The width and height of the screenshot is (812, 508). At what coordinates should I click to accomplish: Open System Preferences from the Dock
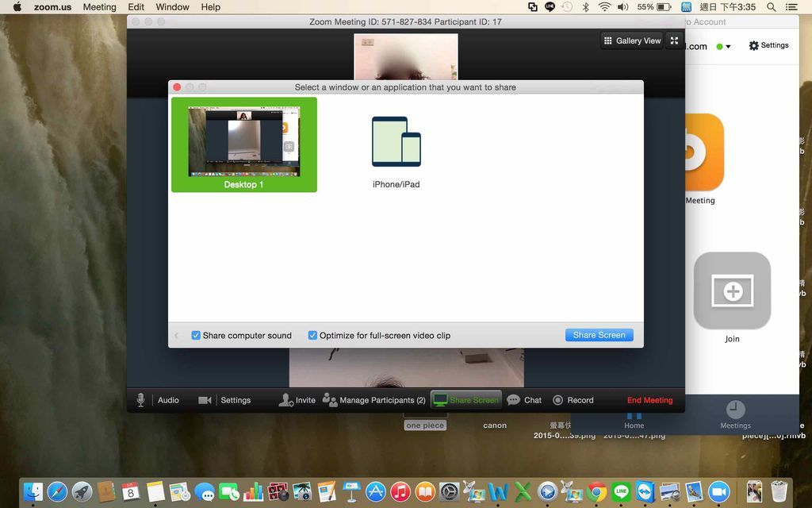click(x=449, y=491)
